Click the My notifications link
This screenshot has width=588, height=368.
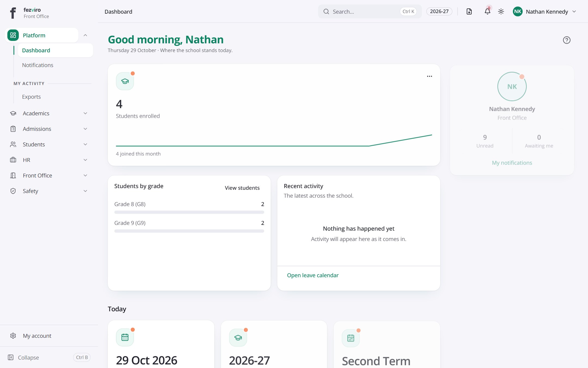pos(512,162)
